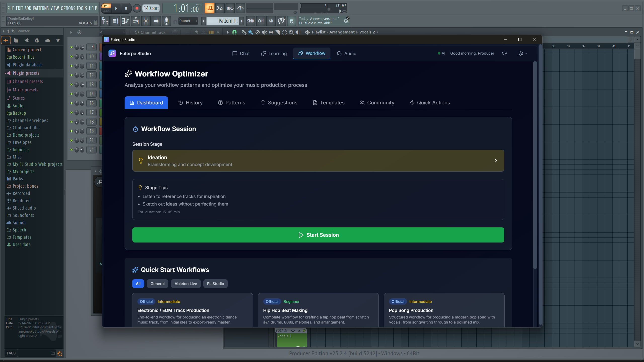Mute channel 16 green LED in Channel rack

[71, 103]
